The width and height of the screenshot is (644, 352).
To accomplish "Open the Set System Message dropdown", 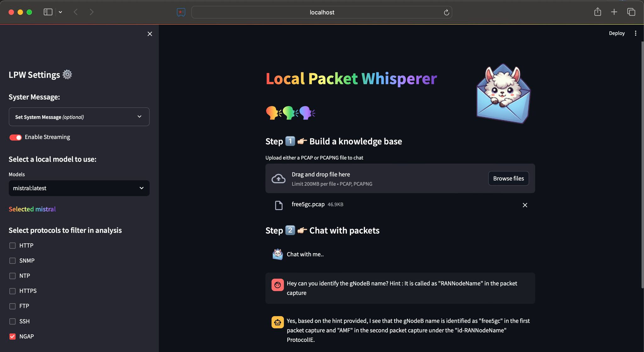I will (x=79, y=116).
